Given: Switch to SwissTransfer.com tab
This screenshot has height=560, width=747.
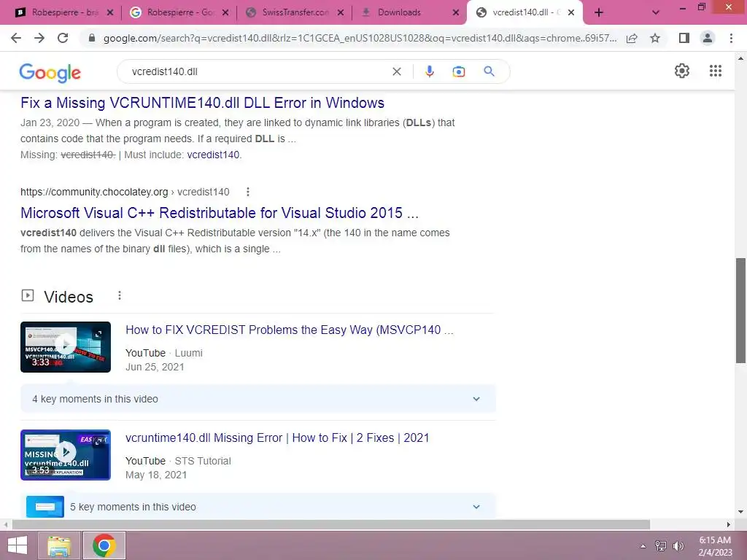Looking at the screenshot, I should [295, 13].
